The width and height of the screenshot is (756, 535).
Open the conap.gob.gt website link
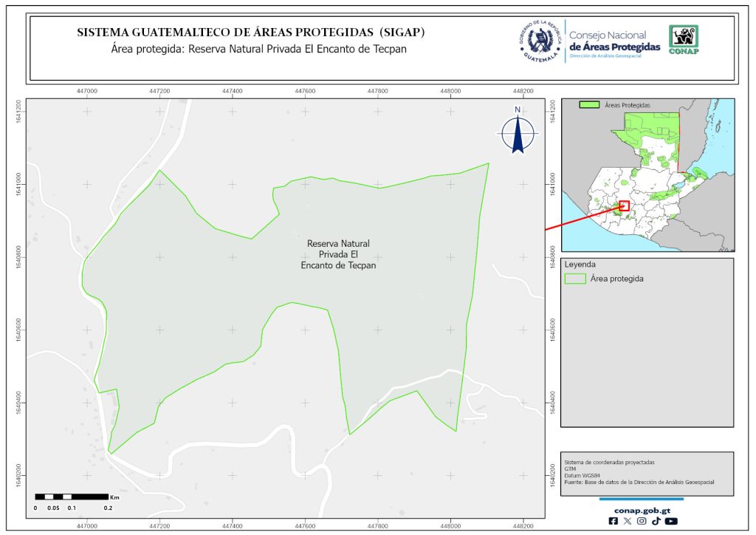tap(642, 509)
